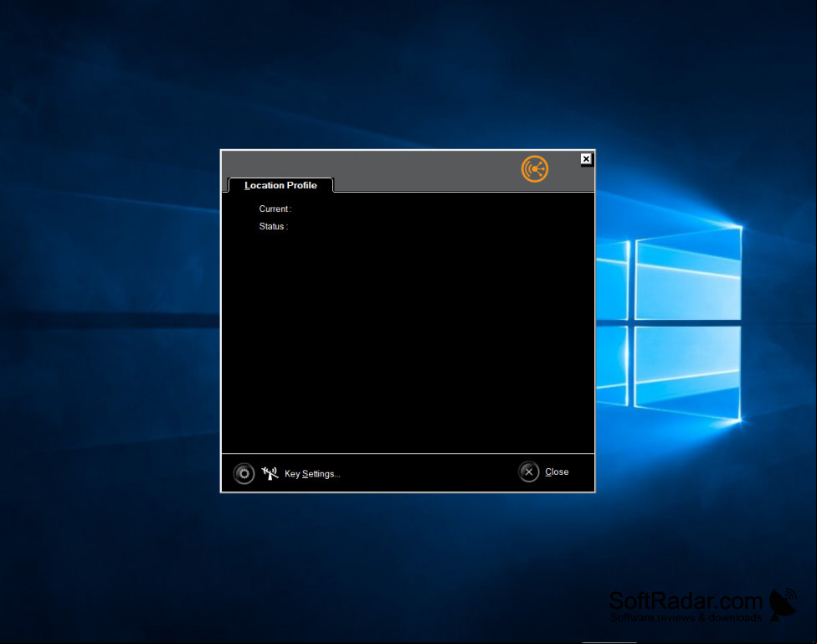Open Key Settings...

pyautogui.click(x=312, y=474)
